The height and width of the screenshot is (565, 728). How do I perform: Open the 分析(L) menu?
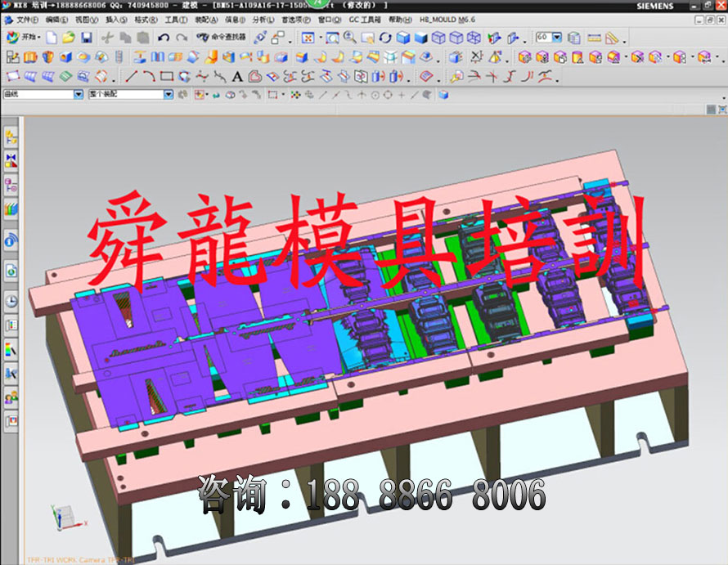point(263,20)
